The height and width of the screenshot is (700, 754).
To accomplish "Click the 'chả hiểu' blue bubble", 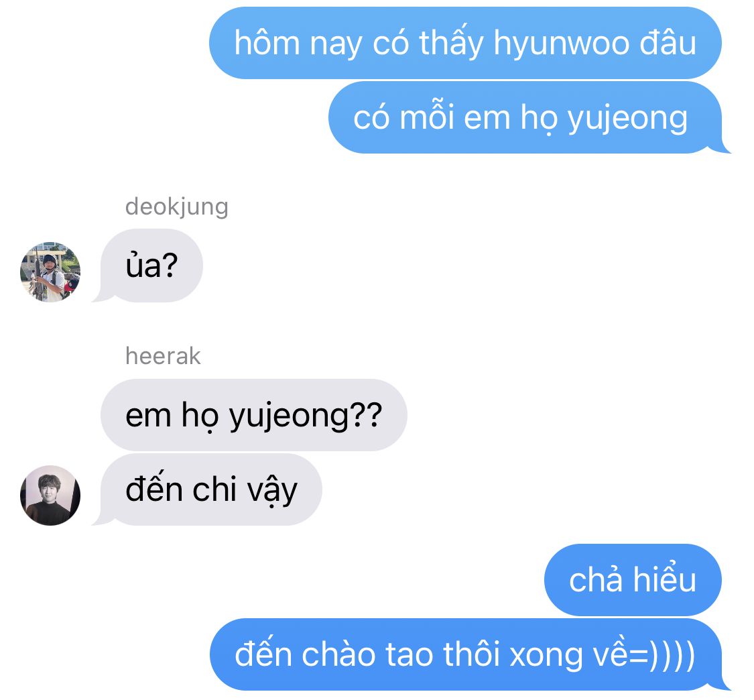I will (632, 580).
